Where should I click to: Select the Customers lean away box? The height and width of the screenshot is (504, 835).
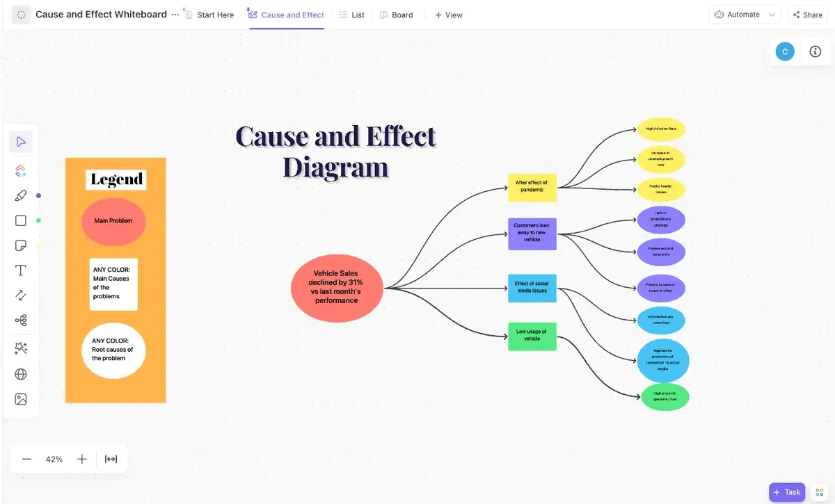coord(532,233)
